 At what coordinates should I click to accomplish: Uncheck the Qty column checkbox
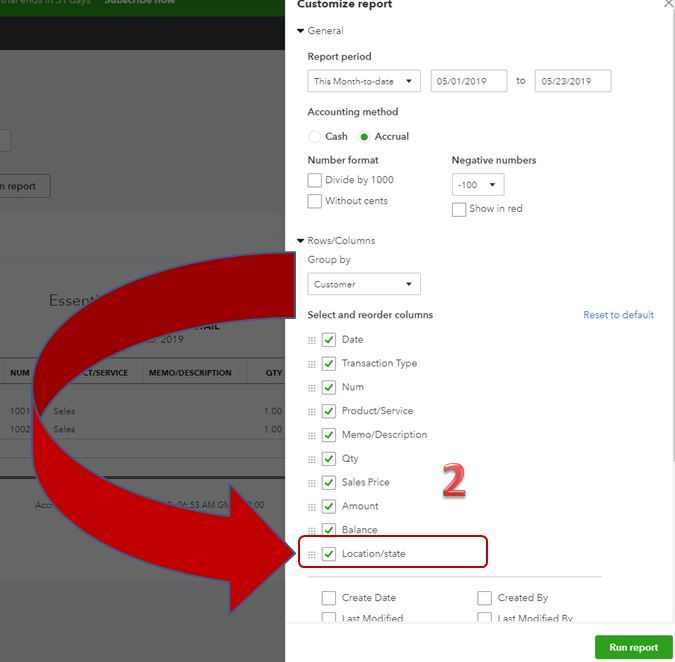pyautogui.click(x=328, y=459)
